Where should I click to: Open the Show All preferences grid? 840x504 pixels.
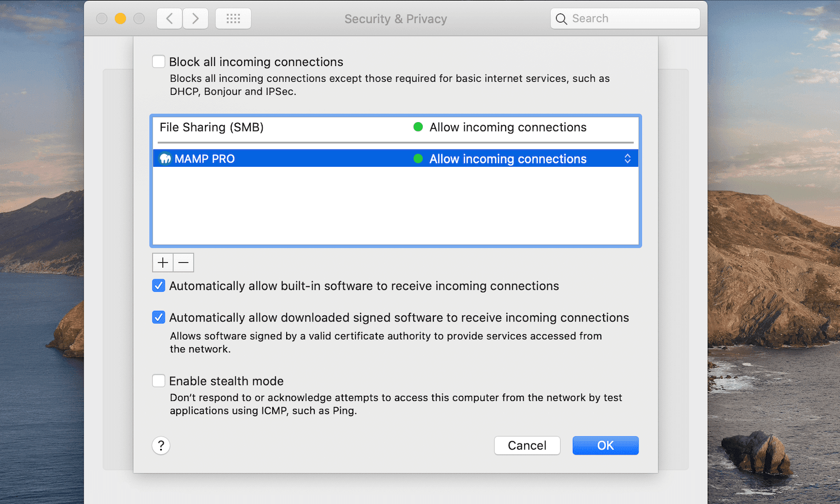[x=233, y=18]
